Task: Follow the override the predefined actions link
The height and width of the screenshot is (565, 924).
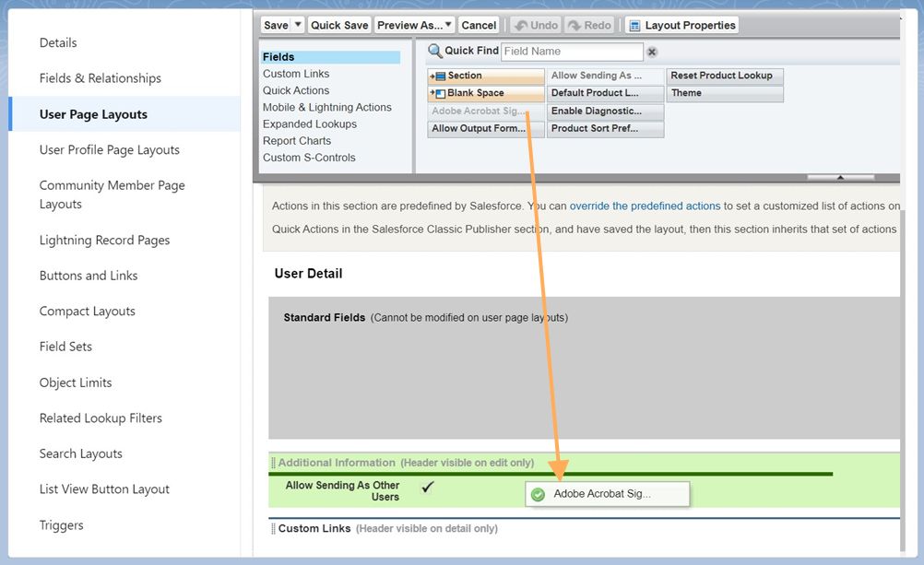Action: pyautogui.click(x=645, y=206)
